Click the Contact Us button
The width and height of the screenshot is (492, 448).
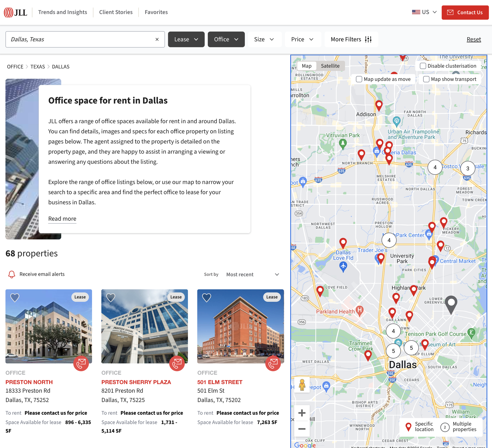(465, 12)
